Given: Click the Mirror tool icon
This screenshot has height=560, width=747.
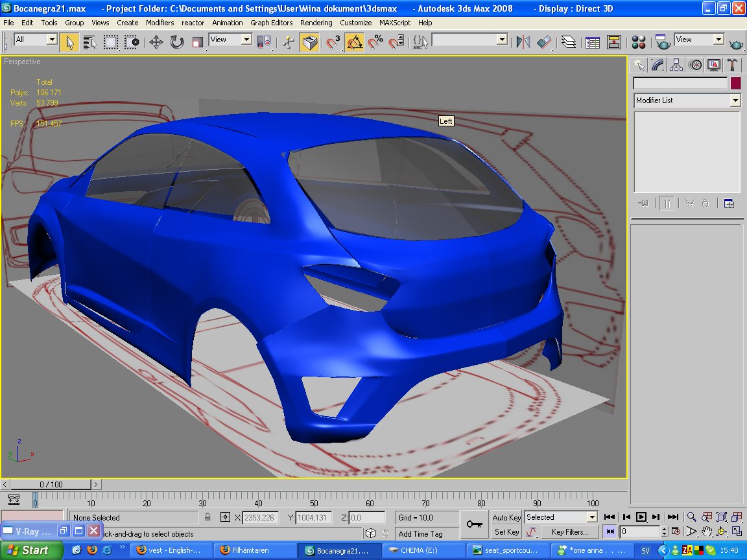Looking at the screenshot, I should click(x=523, y=42).
